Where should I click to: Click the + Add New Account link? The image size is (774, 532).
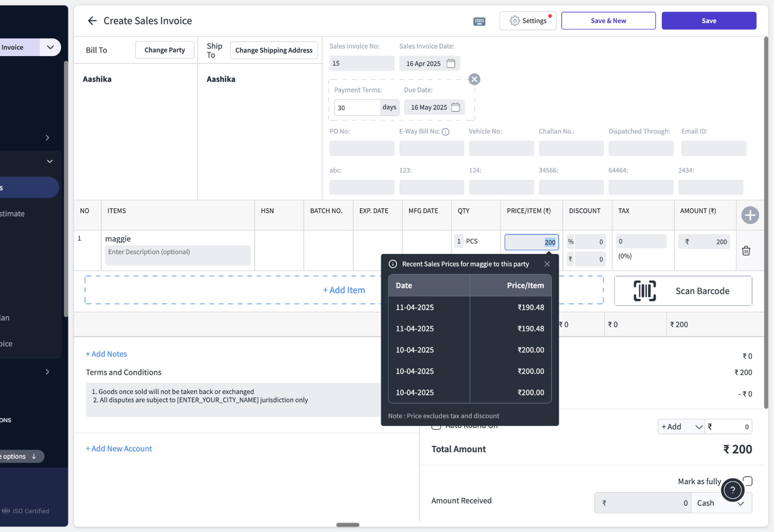pos(119,449)
